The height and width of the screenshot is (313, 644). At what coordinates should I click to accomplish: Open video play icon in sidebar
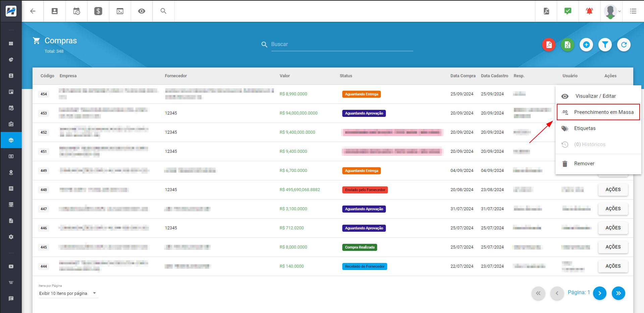11,267
